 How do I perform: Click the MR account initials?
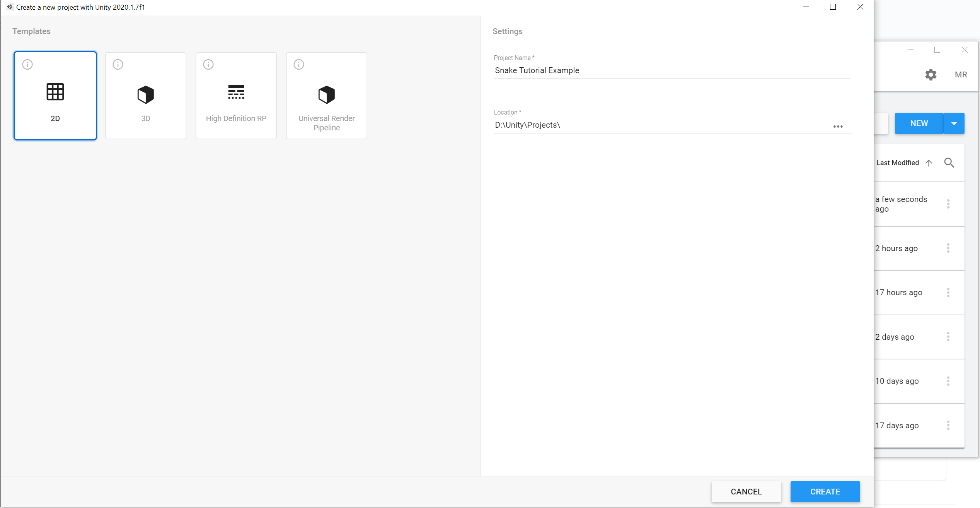pyautogui.click(x=961, y=75)
